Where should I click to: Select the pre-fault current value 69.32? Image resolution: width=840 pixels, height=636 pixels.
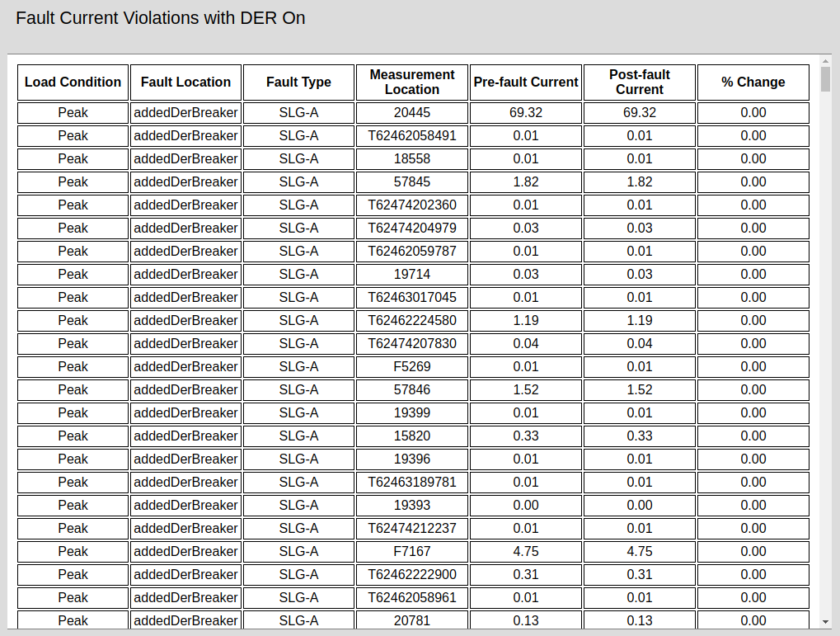pyautogui.click(x=526, y=113)
